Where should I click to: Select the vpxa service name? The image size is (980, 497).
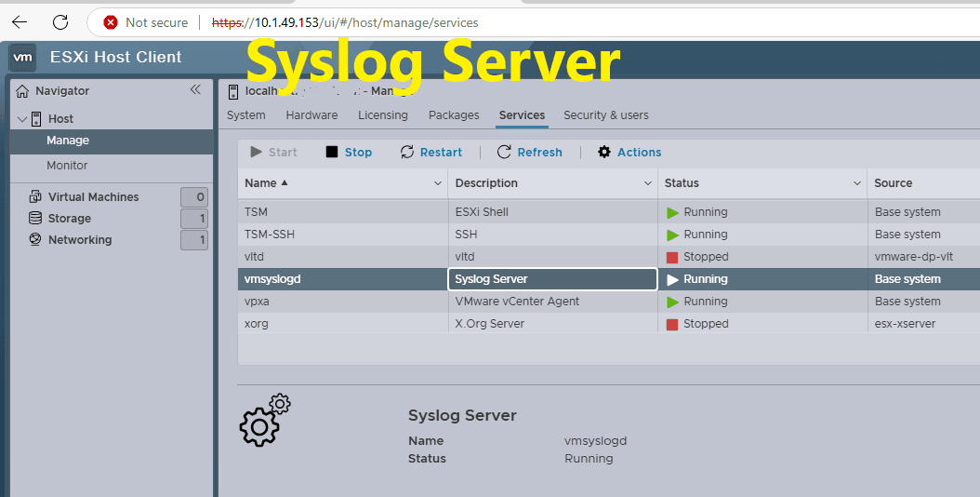tap(257, 302)
